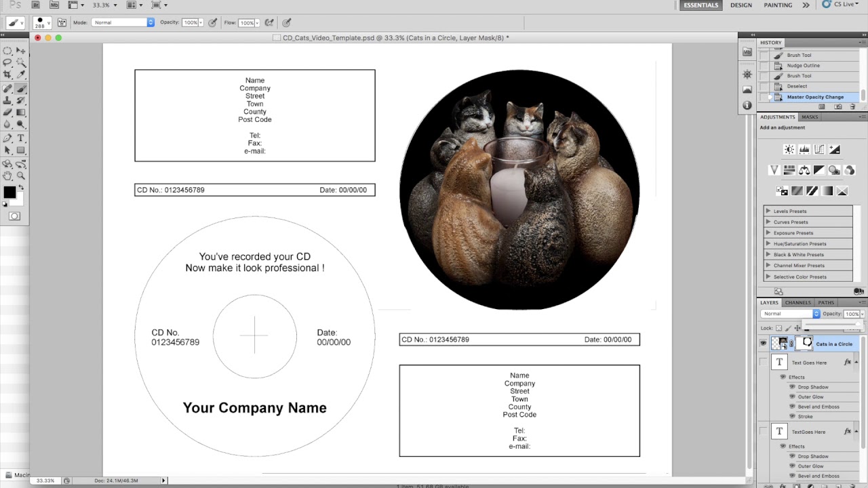The width and height of the screenshot is (868, 488).
Task: Launch Bridge from the application bar
Action: pyautogui.click(x=36, y=5)
